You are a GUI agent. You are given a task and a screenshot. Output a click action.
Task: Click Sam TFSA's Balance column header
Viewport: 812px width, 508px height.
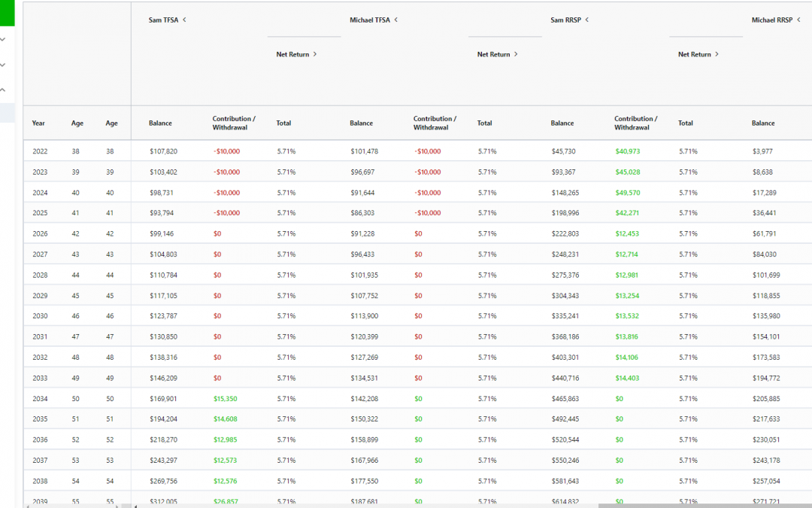pyautogui.click(x=160, y=123)
